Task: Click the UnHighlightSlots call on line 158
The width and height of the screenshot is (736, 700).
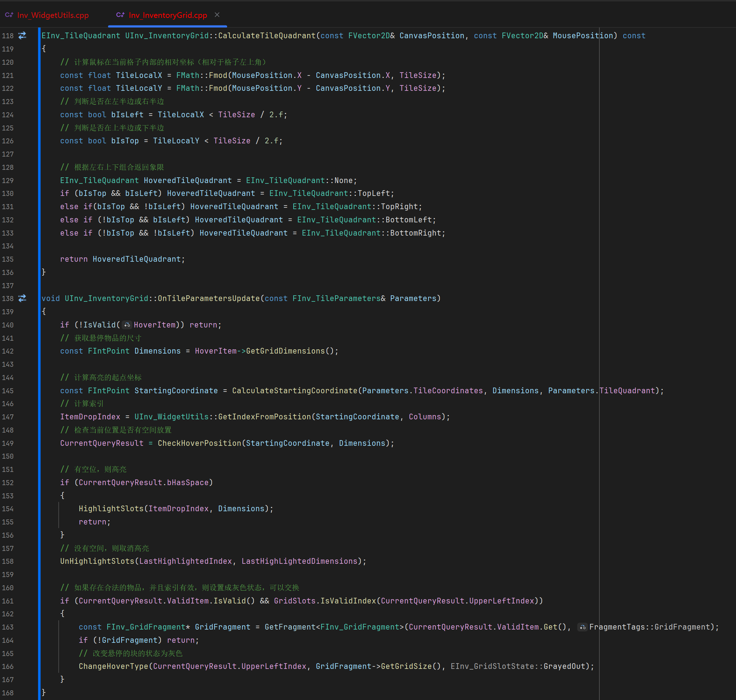Action: [x=97, y=561]
